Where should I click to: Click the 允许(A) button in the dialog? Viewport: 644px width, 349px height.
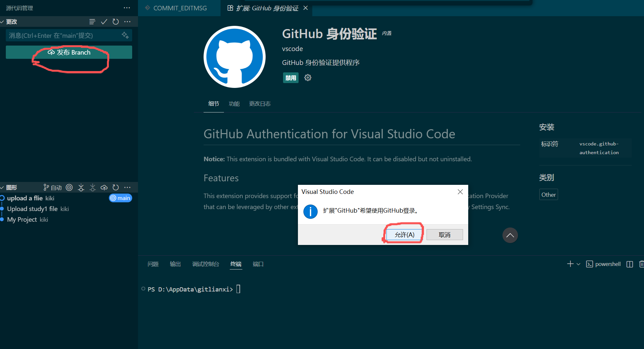(404, 235)
